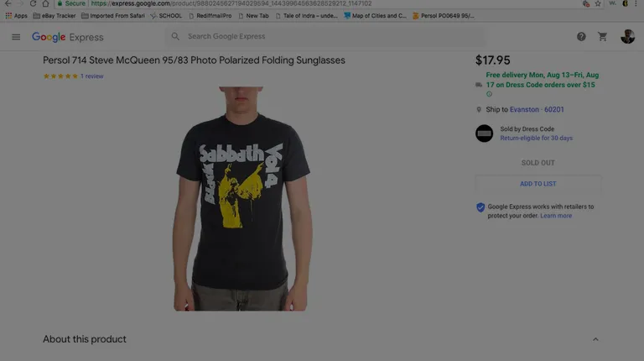Viewport: 644px width, 361px height.
Task: Open the 1 review link
Action: pyautogui.click(x=92, y=76)
